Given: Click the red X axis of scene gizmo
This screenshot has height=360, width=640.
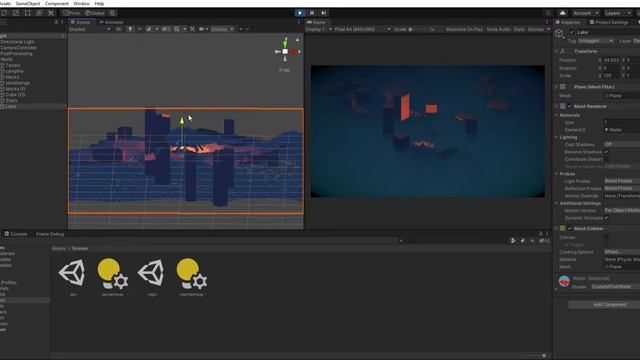Looking at the screenshot, I should pos(294,52).
